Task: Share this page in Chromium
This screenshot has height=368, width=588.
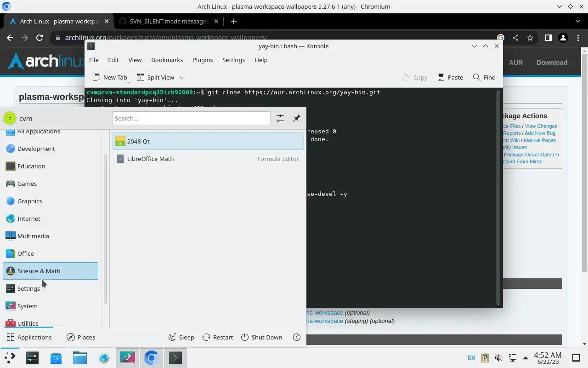Action: (515, 38)
